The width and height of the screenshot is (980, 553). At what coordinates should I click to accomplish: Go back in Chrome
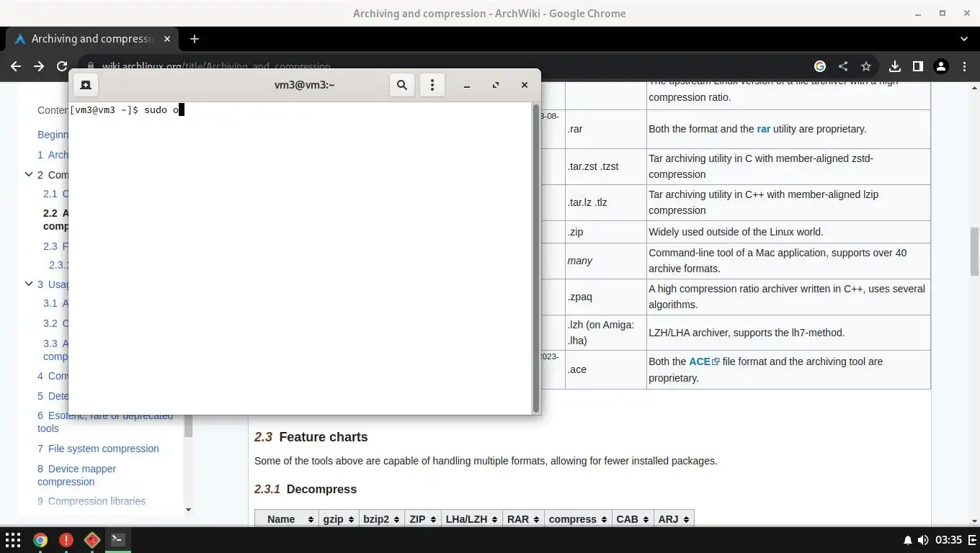(16, 66)
